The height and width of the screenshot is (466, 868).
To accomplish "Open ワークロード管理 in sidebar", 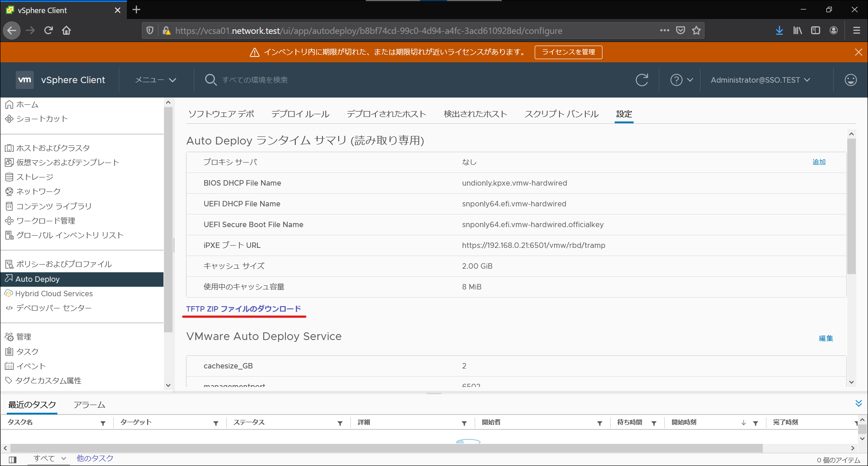I will click(40, 221).
